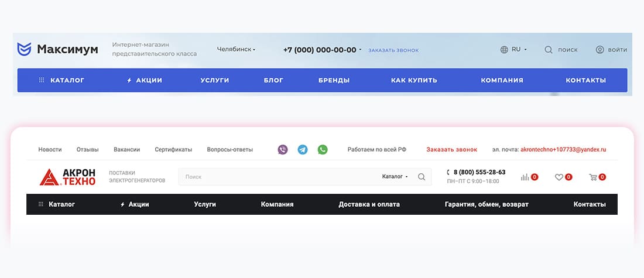Click the magnifier icon in Akron search field

pos(422,177)
